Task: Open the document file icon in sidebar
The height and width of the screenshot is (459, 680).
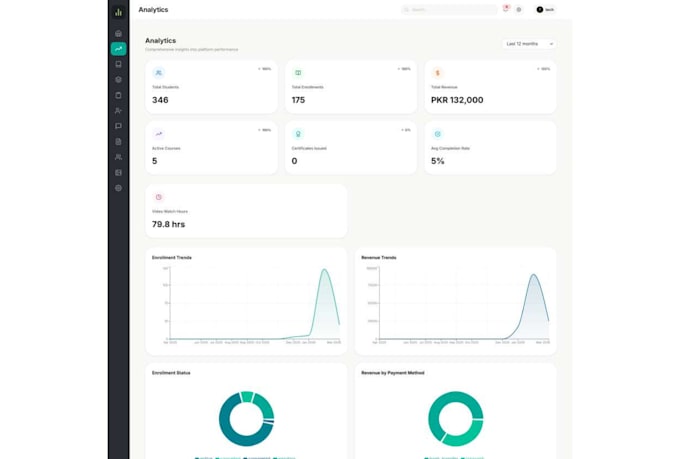Action: 118,141
